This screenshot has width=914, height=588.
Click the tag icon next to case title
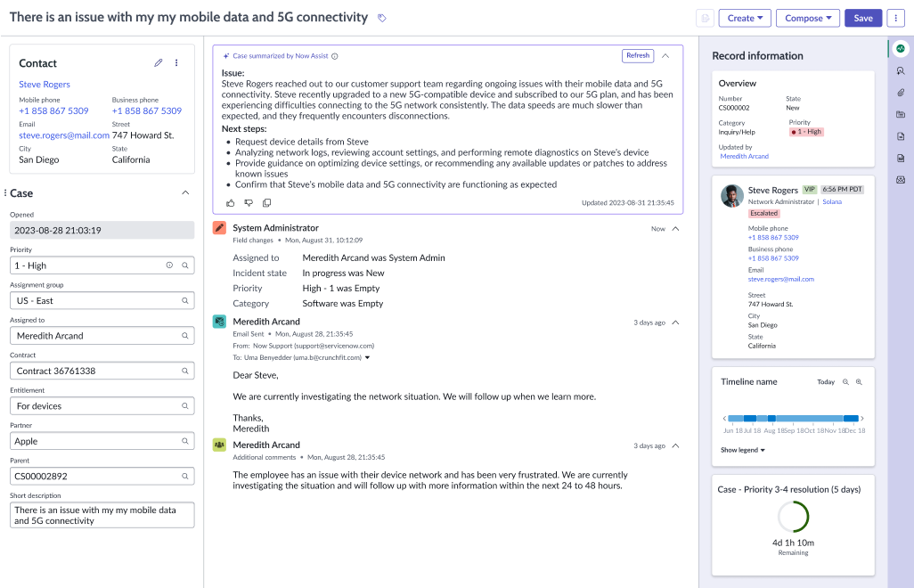(x=382, y=18)
